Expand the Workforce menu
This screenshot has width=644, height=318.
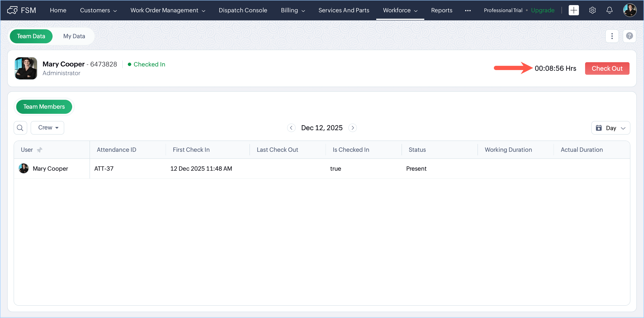400,10
